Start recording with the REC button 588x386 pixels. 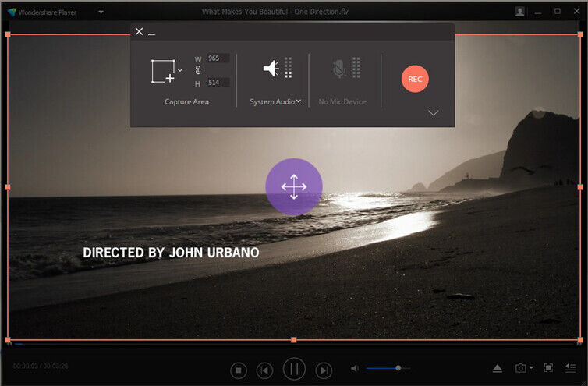pos(415,80)
